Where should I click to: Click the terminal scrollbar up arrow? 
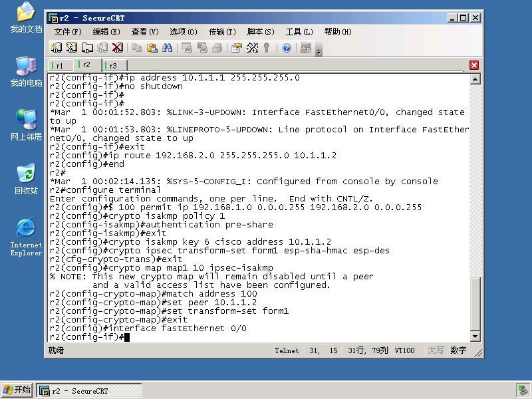[475, 79]
